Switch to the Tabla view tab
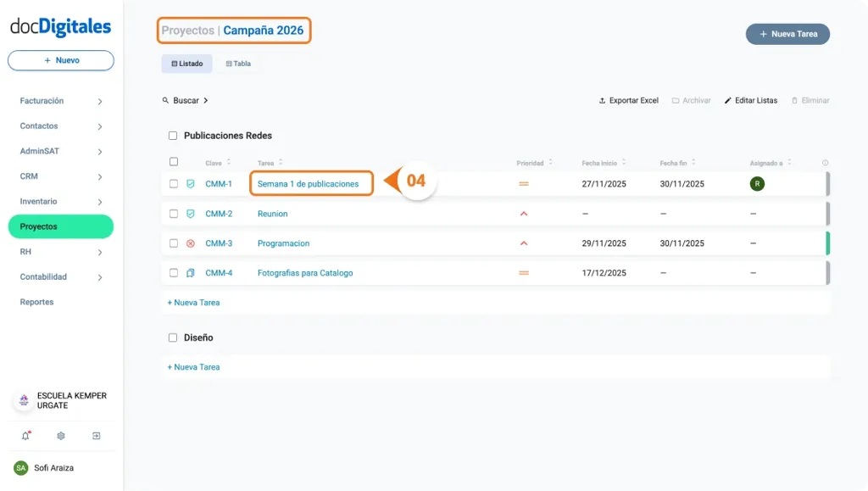 (238, 63)
